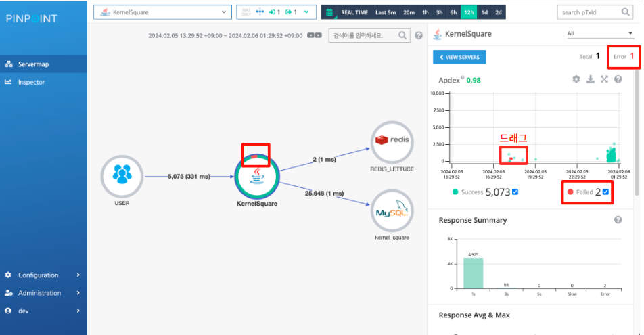Toggle the Success checkbox
Viewport: 644px width, 335px height.
click(x=515, y=192)
